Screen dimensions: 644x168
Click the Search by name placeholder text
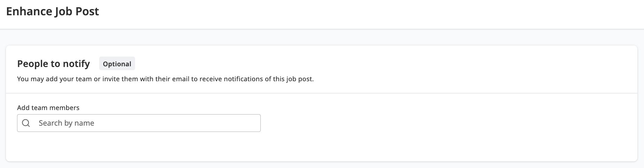[66, 123]
